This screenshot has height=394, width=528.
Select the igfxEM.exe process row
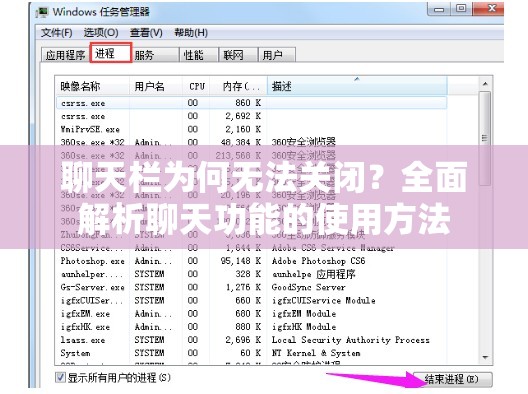[252, 314]
